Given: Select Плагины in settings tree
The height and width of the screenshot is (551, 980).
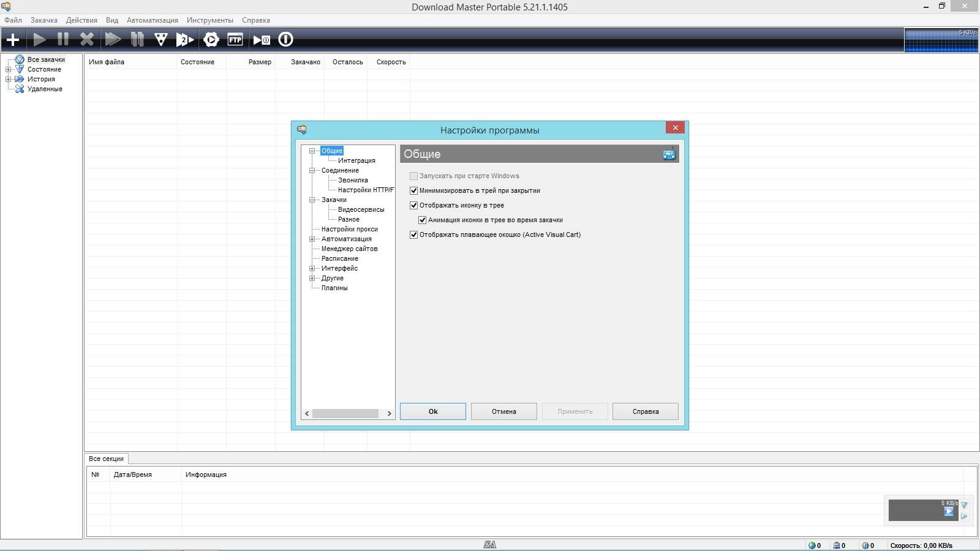Looking at the screenshot, I should click(x=334, y=288).
